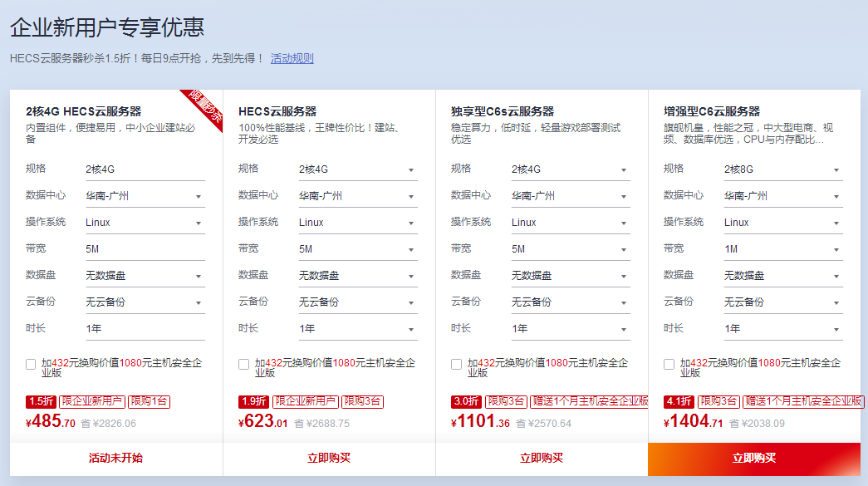Open 云备份 dropdown in HECS云服务器 card
This screenshot has width=868, height=486.
[358, 302]
